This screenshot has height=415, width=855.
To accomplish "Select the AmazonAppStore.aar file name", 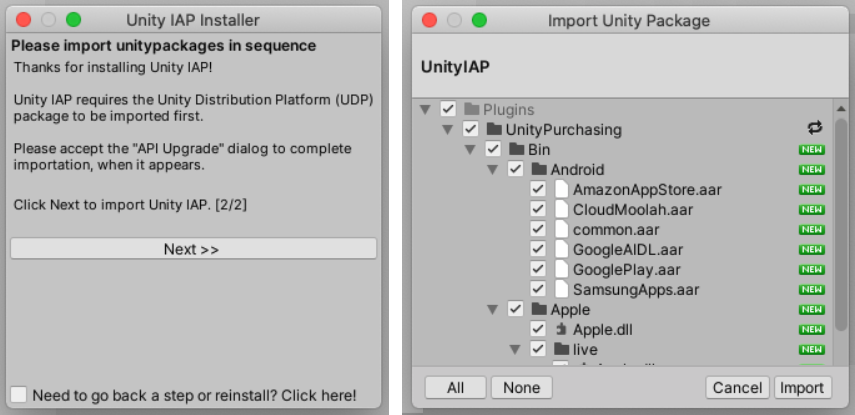I will tap(647, 190).
